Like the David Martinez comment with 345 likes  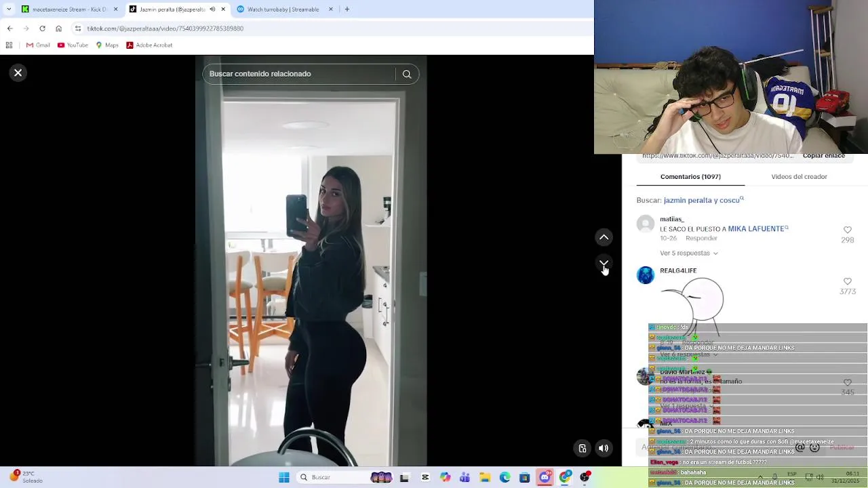tap(847, 383)
